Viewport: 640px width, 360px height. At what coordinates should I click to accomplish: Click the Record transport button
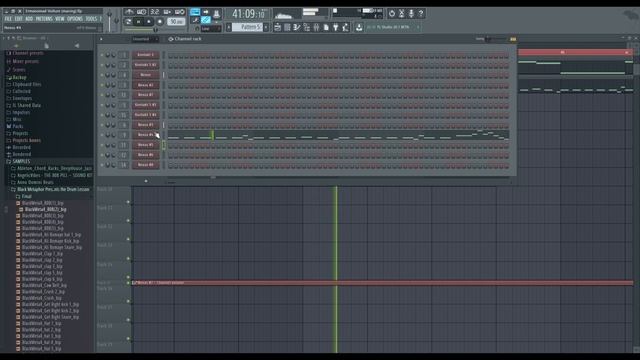click(x=160, y=22)
